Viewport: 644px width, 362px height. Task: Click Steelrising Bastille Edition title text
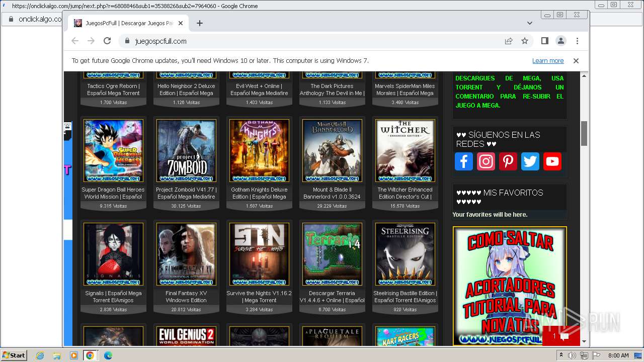(x=405, y=297)
